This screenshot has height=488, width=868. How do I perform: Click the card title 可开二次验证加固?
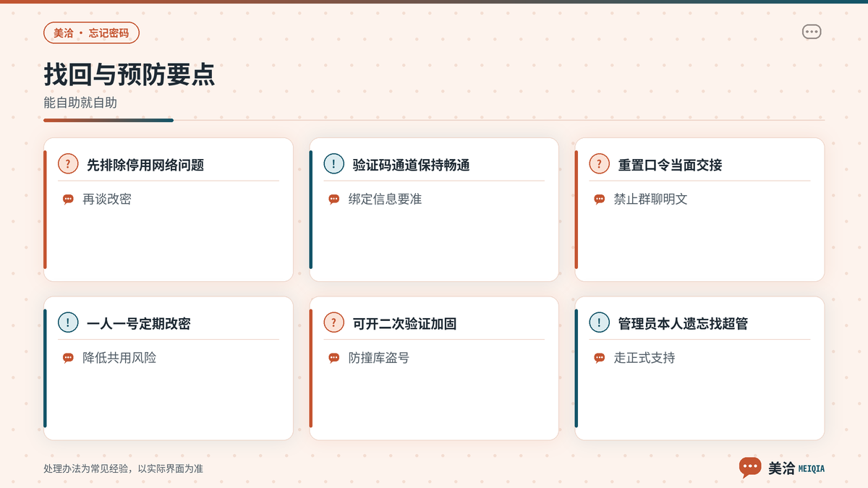(x=404, y=324)
